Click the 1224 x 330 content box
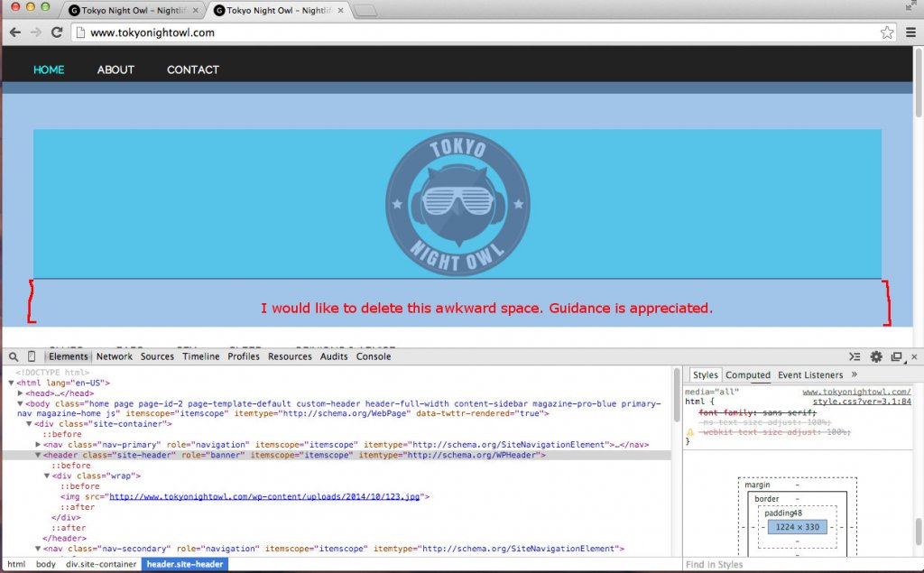 [798, 527]
